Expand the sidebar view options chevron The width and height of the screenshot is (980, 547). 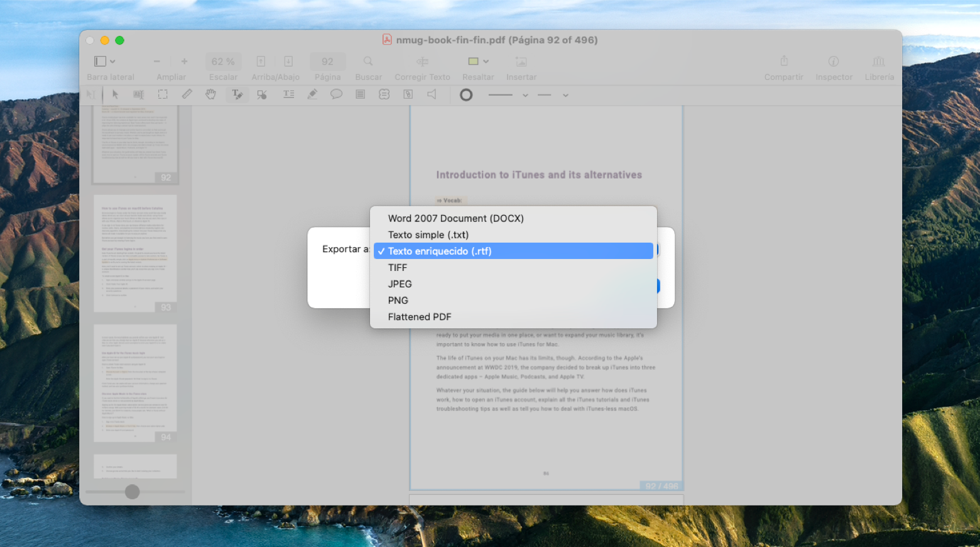[x=114, y=61]
